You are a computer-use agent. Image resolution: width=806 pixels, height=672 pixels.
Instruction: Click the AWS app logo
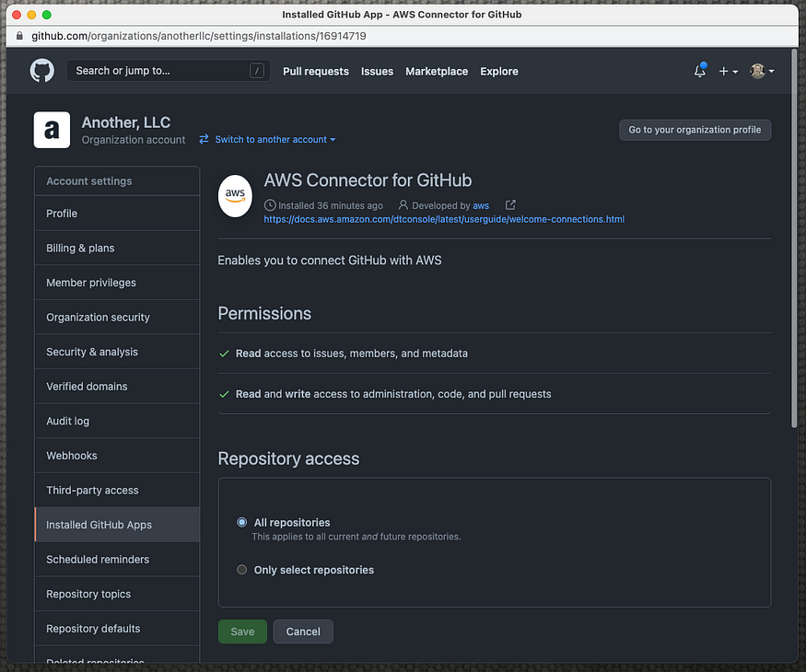tap(235, 195)
